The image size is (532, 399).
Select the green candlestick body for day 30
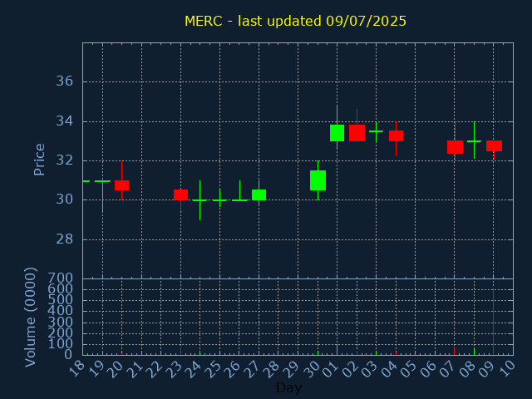(318, 180)
